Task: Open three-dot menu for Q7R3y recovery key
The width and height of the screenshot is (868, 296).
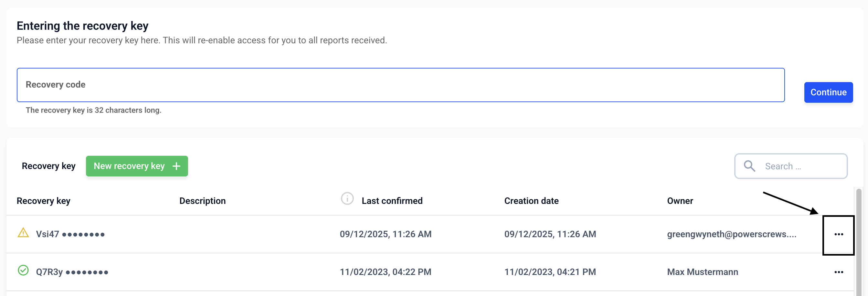Action: [x=838, y=272]
